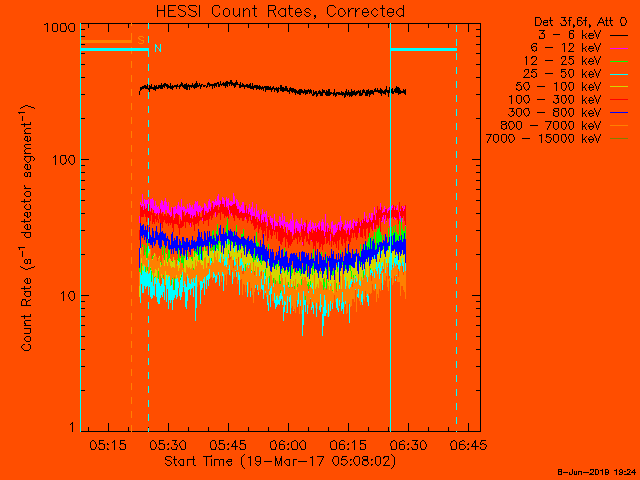
Task: Select the '12 - 25 keV' legend label
Action: [x=562, y=61]
